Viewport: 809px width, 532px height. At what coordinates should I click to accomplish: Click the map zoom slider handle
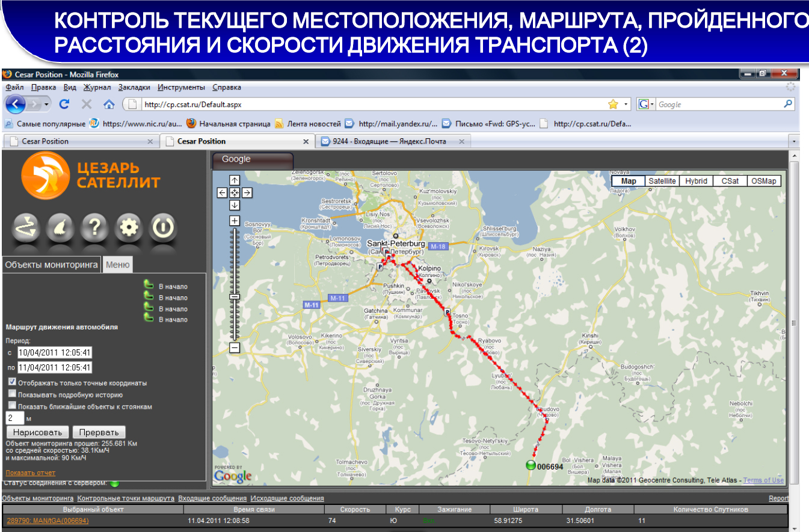(235, 296)
